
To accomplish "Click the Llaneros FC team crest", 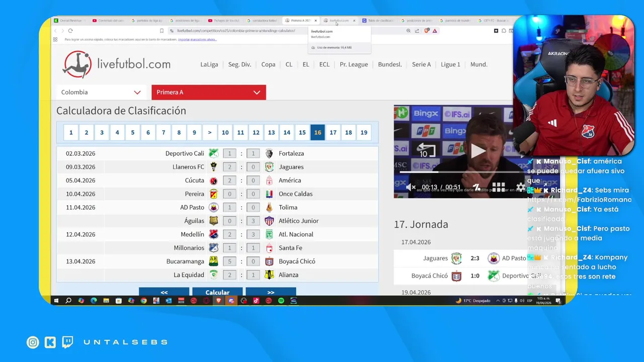I will [x=213, y=167].
